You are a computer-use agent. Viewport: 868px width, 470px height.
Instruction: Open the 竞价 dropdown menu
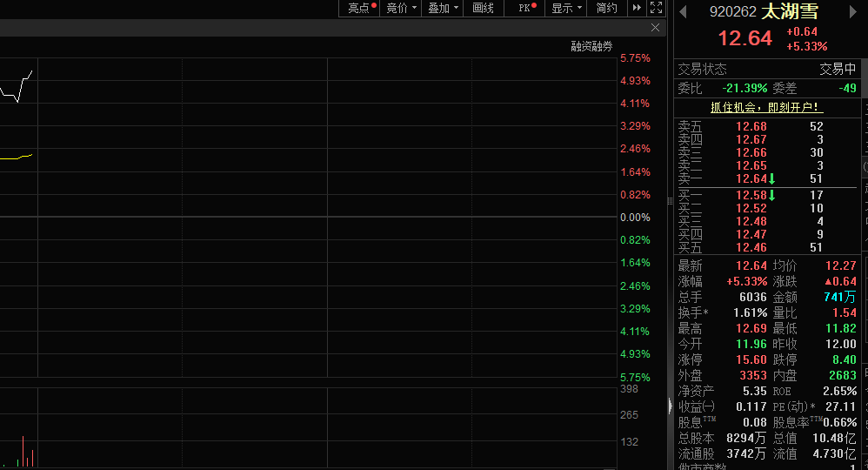point(401,8)
